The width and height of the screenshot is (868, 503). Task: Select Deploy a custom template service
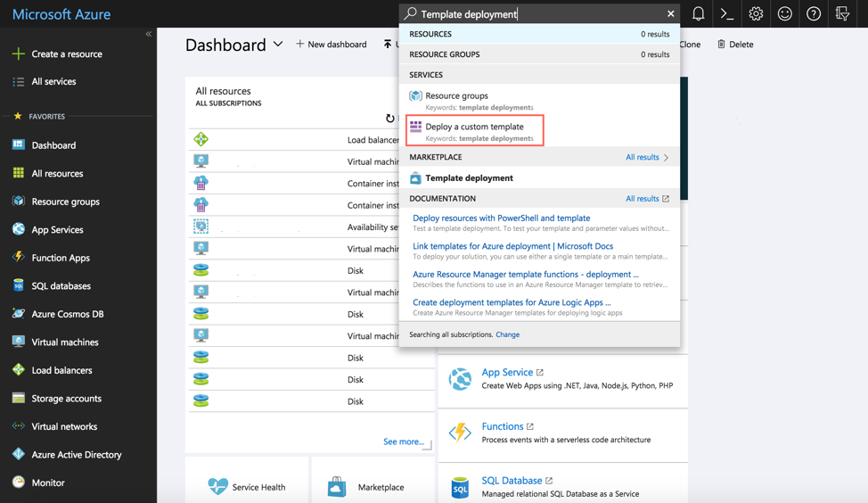point(474,127)
